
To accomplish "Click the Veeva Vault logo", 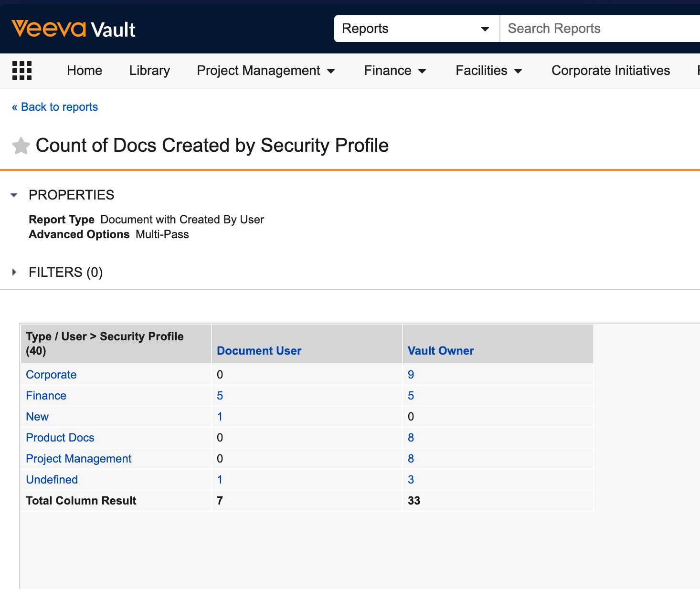I will click(x=74, y=29).
